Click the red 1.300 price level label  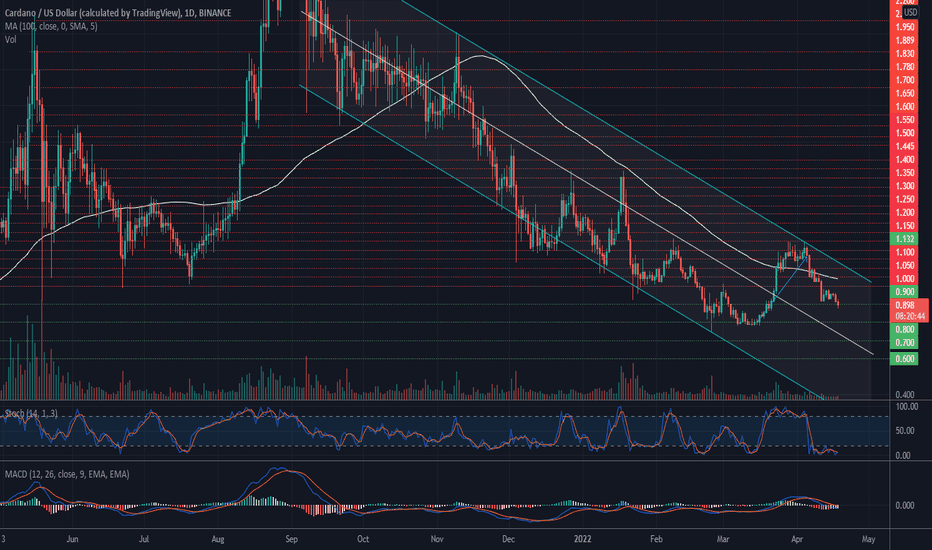click(x=905, y=186)
